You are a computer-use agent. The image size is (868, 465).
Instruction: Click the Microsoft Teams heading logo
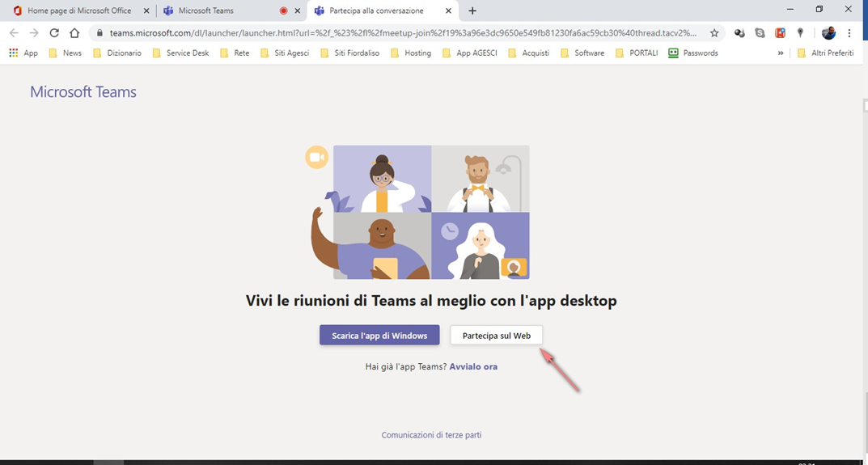tap(83, 92)
